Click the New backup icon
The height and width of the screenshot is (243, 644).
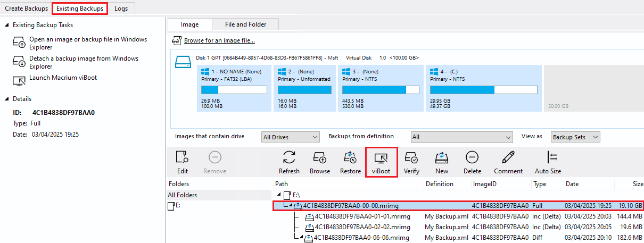[442, 157]
